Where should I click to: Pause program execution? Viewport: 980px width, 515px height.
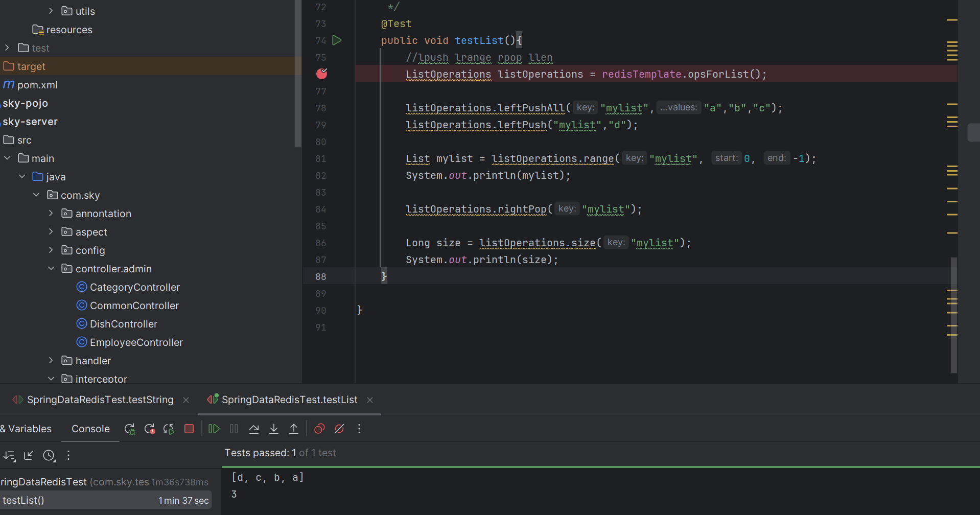234,429
